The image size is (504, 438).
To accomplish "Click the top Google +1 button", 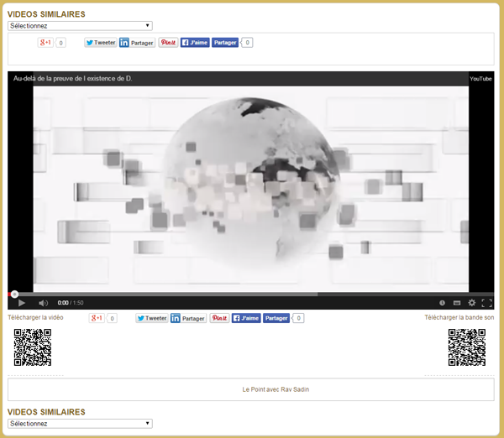I will [x=45, y=43].
